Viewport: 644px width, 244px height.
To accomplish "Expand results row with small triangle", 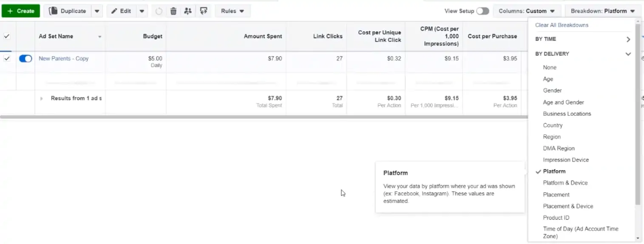I will click(42, 99).
